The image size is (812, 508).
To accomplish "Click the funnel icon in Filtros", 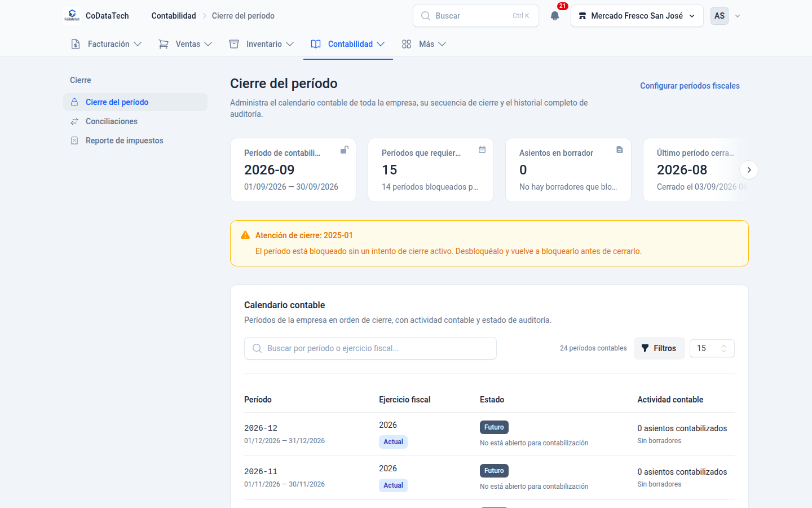I will coord(645,348).
